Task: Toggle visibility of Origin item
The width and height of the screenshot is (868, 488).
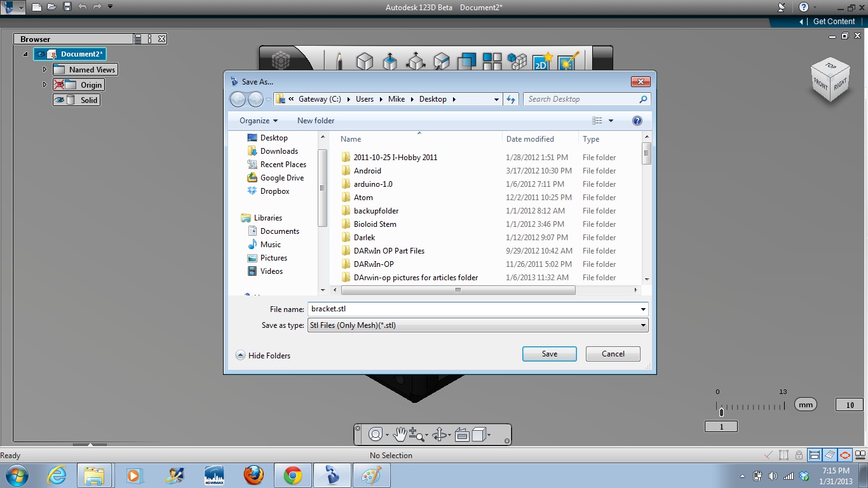Action: 59,85
